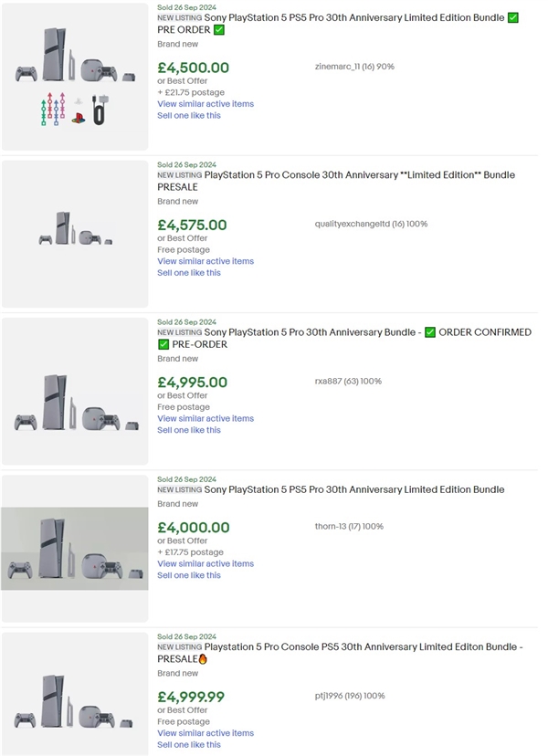View similar active items under £4,575.00

[x=205, y=261]
